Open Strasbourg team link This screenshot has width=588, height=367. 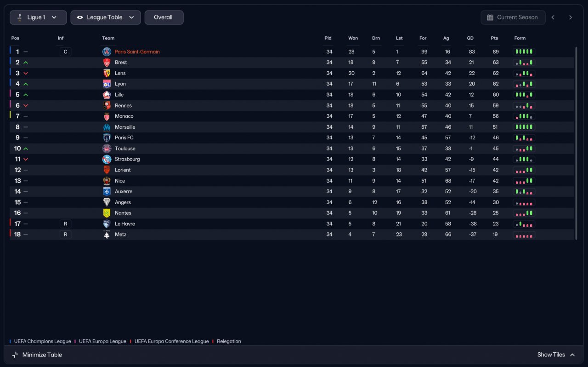click(127, 159)
